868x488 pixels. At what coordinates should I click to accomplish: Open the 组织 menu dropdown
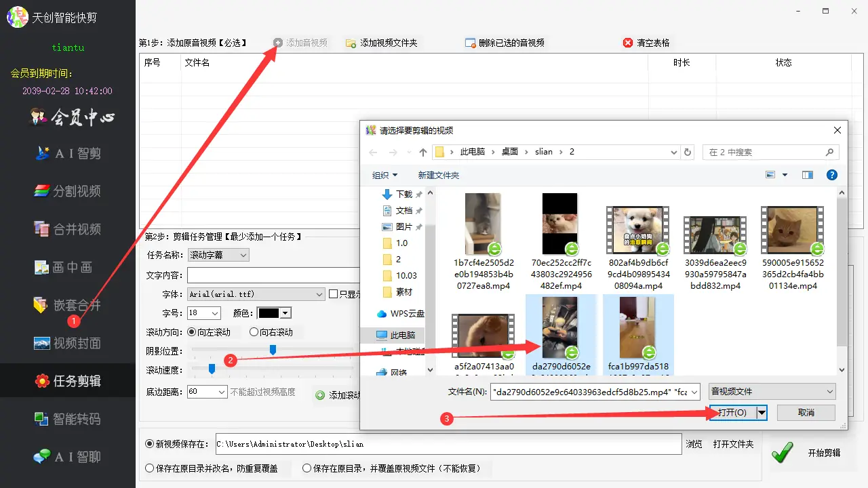(384, 175)
